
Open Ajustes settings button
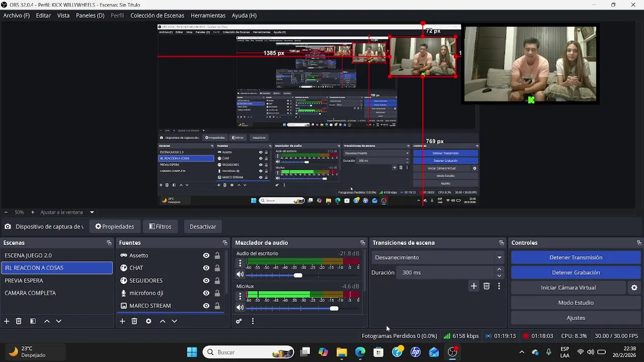(x=576, y=318)
